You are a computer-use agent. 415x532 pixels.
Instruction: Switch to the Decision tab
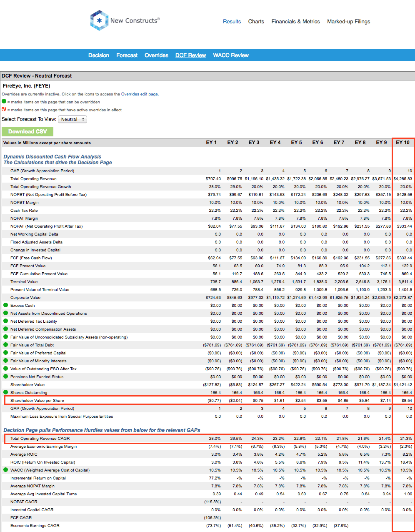(x=99, y=55)
